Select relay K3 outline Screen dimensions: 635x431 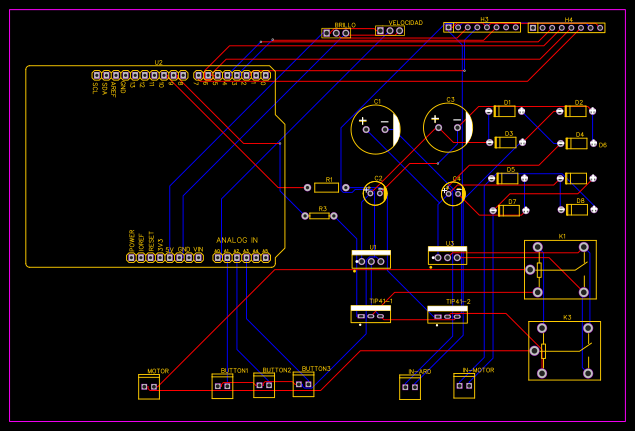565,351
